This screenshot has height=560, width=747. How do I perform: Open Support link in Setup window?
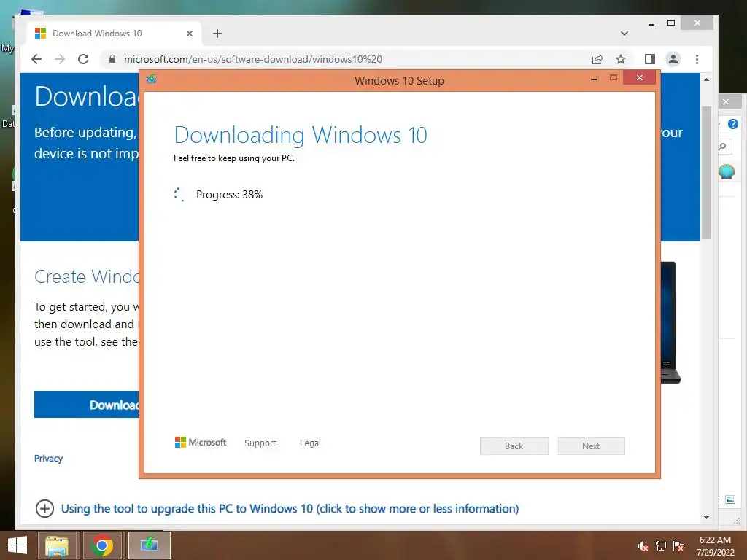click(260, 443)
